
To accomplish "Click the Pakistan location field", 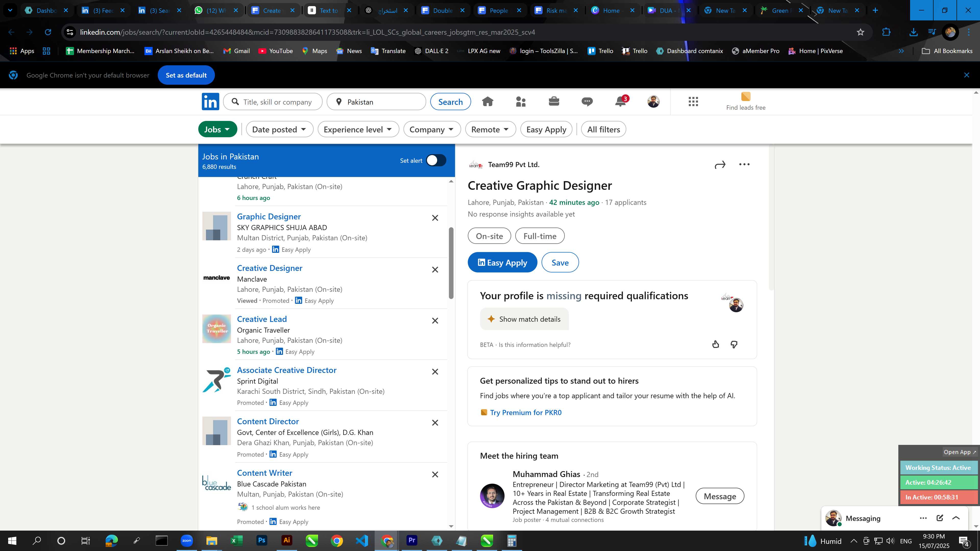I will (x=376, y=102).
